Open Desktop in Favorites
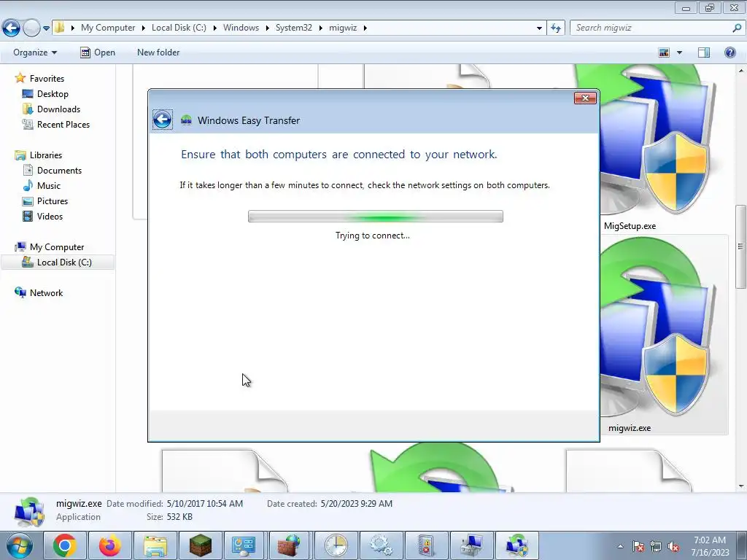This screenshot has width=747, height=560. click(53, 94)
